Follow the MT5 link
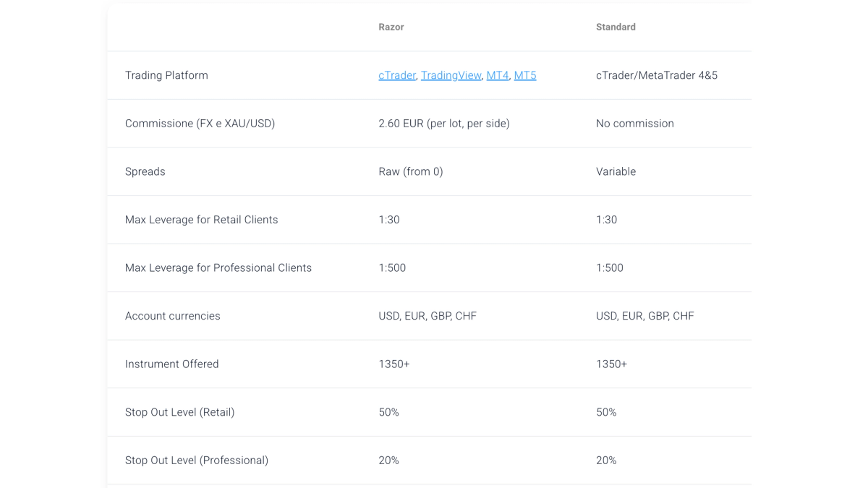 tap(525, 75)
